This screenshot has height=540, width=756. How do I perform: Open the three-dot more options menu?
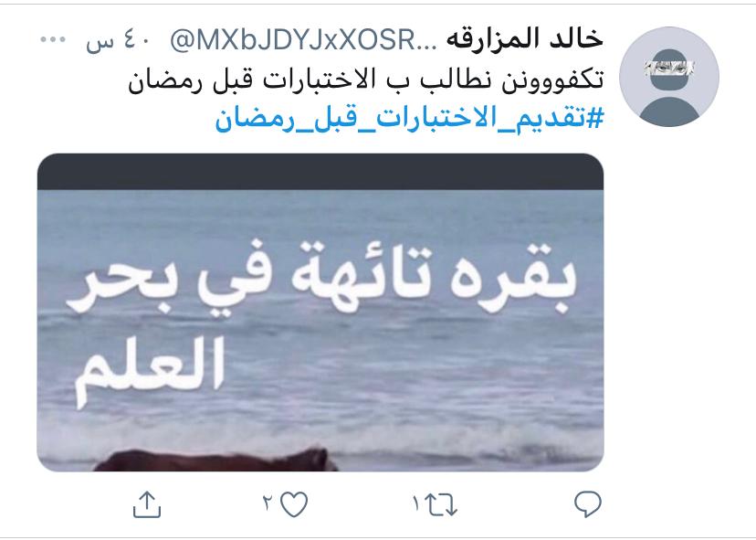[53, 39]
